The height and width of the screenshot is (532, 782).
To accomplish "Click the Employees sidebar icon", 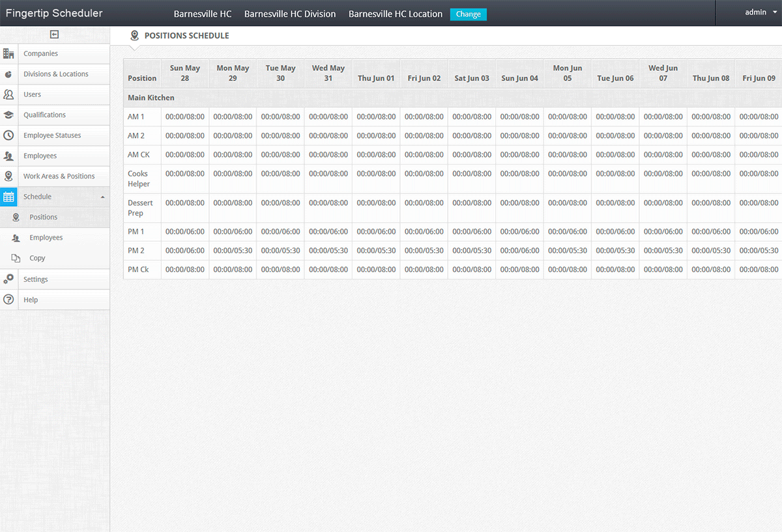I will pos(8,156).
